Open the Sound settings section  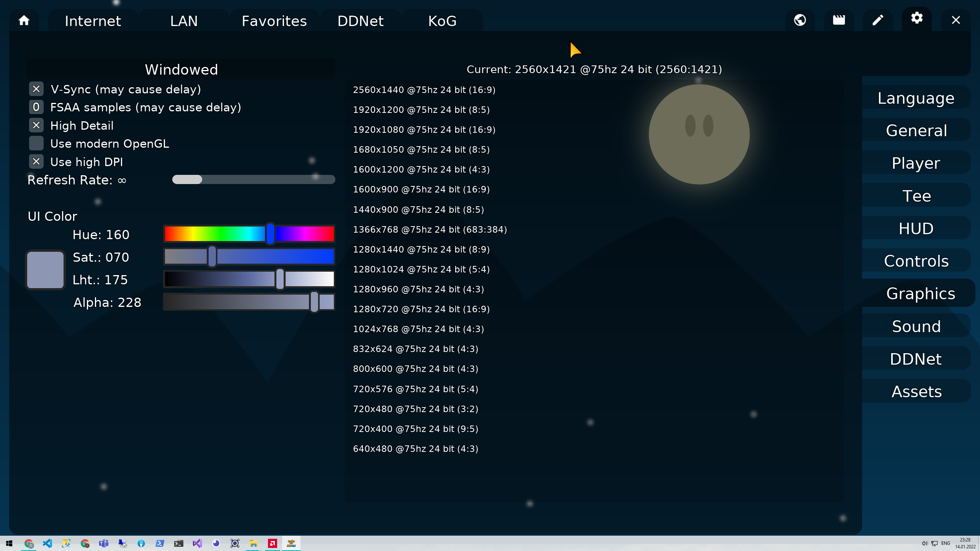pos(916,326)
